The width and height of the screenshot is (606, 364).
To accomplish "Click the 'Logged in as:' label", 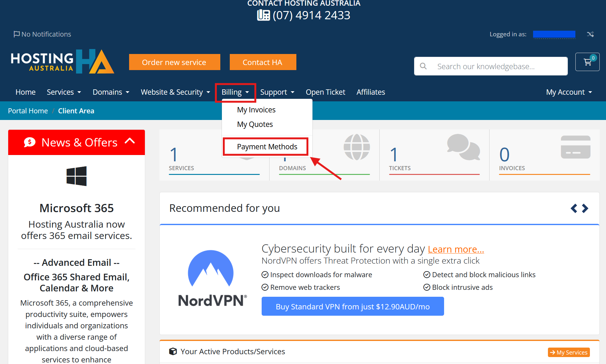I will (508, 34).
